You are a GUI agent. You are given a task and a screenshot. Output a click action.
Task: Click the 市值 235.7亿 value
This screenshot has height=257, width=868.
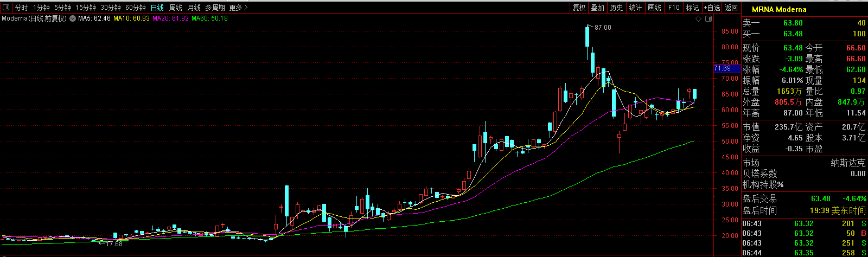point(788,127)
